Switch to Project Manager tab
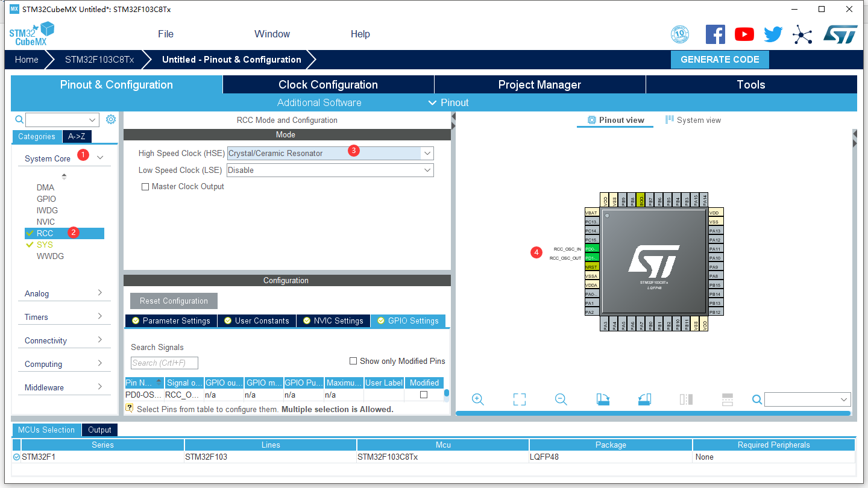This screenshot has width=868, height=488. [539, 84]
